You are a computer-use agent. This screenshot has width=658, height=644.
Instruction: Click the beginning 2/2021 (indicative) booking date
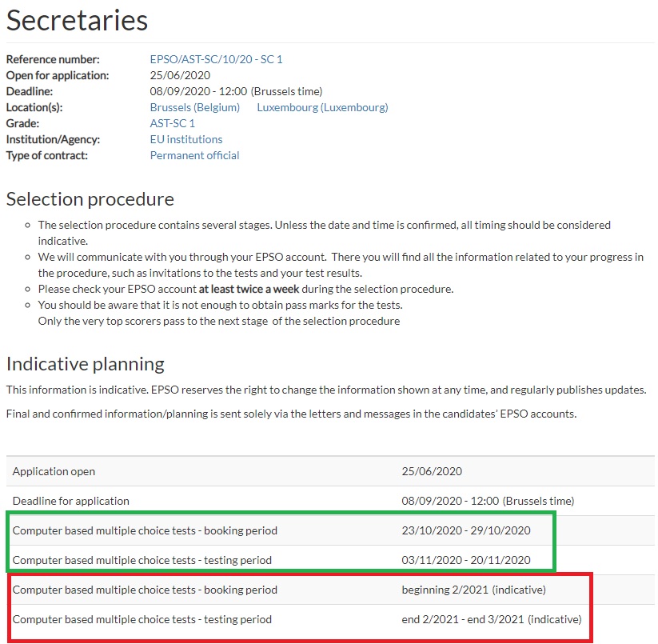tap(473, 590)
